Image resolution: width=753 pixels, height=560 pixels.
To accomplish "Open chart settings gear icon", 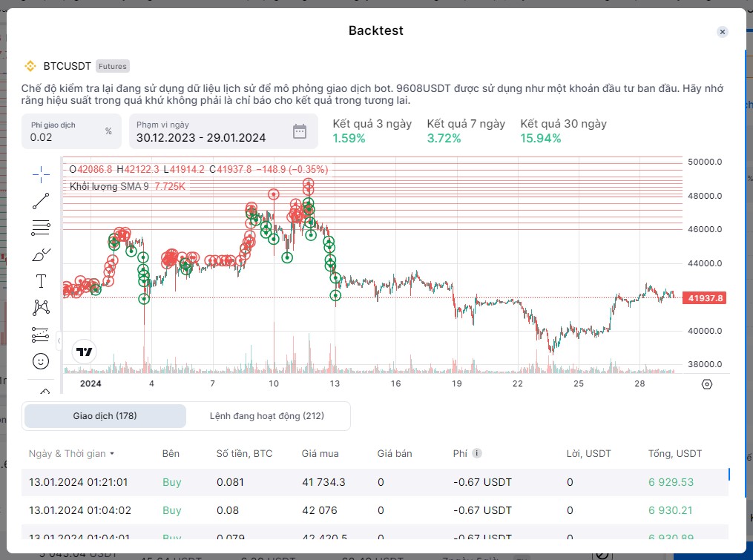I will [706, 383].
